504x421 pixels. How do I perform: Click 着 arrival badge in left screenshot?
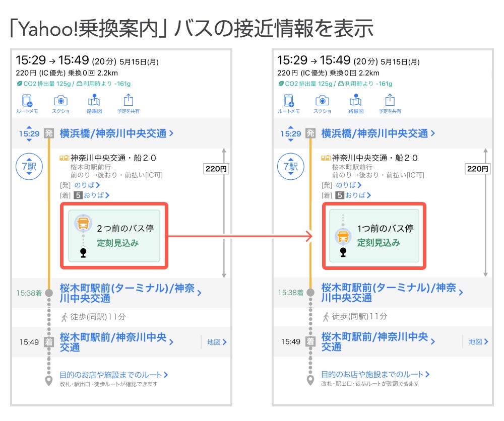coord(49,341)
